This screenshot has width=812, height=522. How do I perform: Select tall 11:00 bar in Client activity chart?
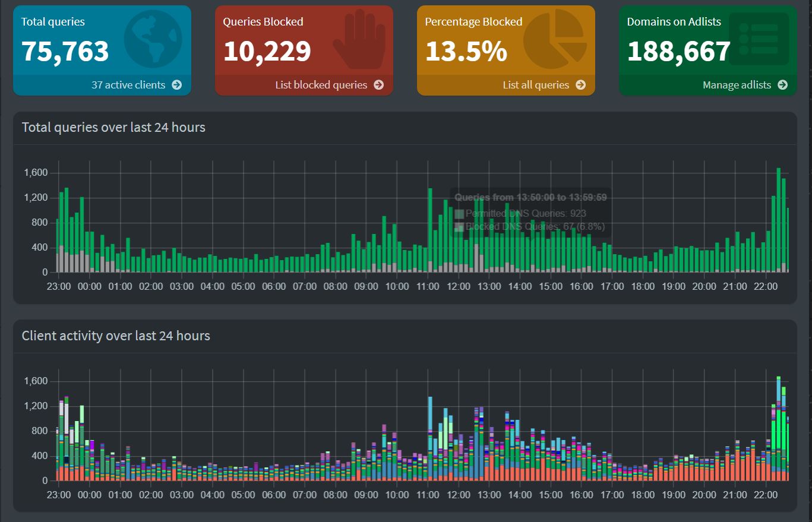point(430,439)
